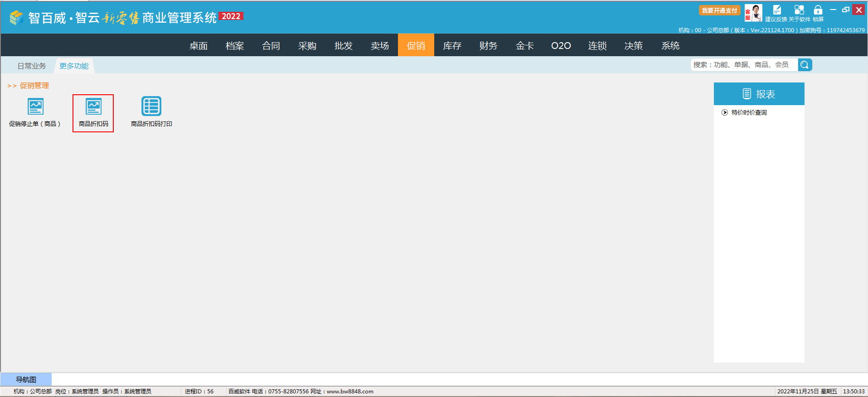
Task: Open the 财务 menu
Action: click(488, 46)
